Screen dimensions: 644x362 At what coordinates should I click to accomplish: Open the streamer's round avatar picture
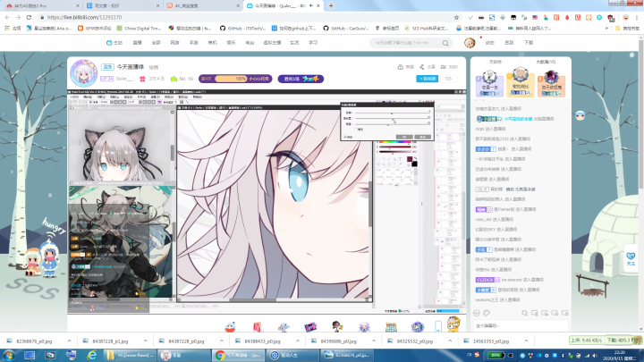pos(83,73)
